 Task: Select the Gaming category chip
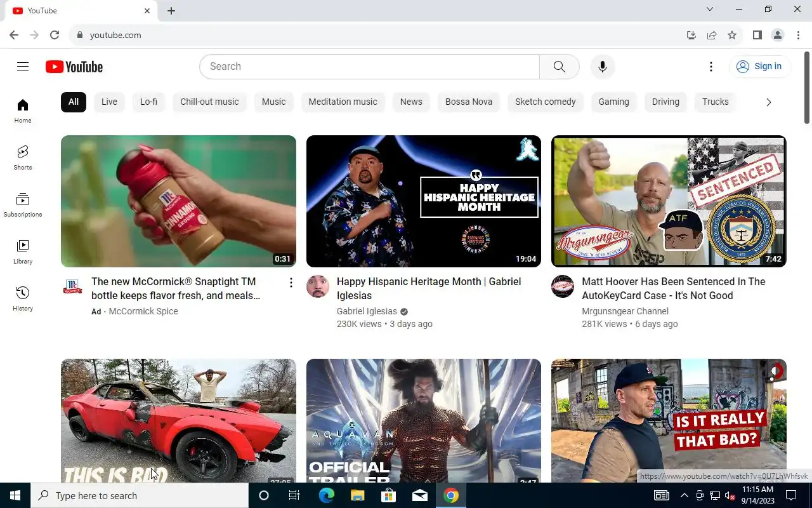pyautogui.click(x=613, y=102)
